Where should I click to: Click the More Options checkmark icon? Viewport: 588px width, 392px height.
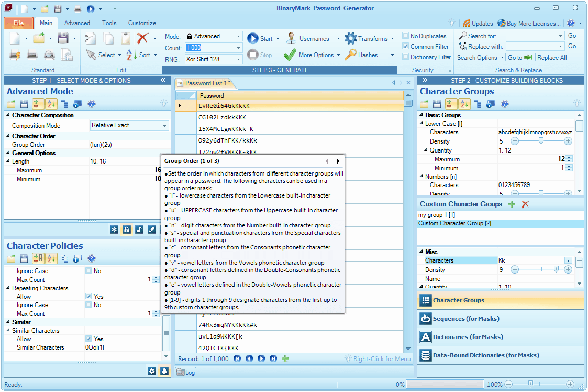(x=290, y=55)
